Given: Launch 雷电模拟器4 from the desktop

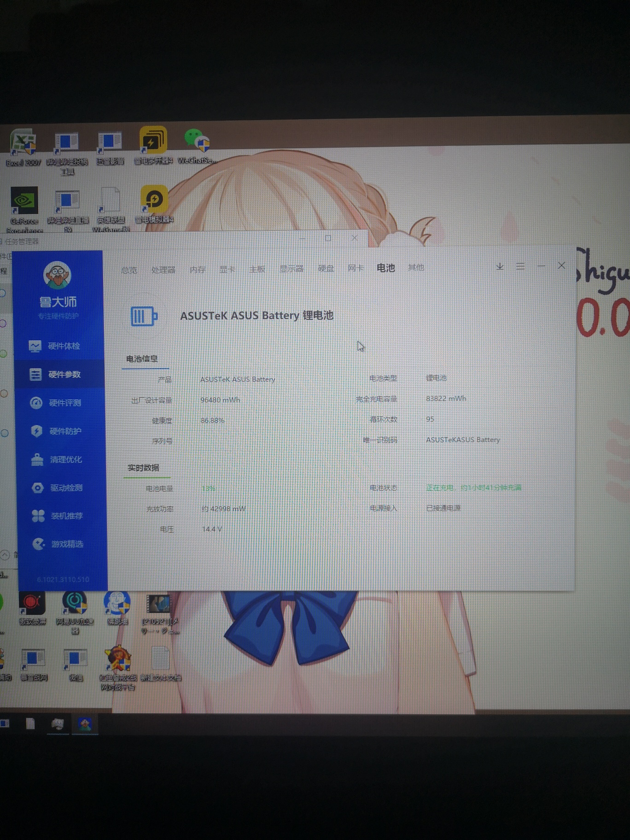Looking at the screenshot, I should coord(154,204).
